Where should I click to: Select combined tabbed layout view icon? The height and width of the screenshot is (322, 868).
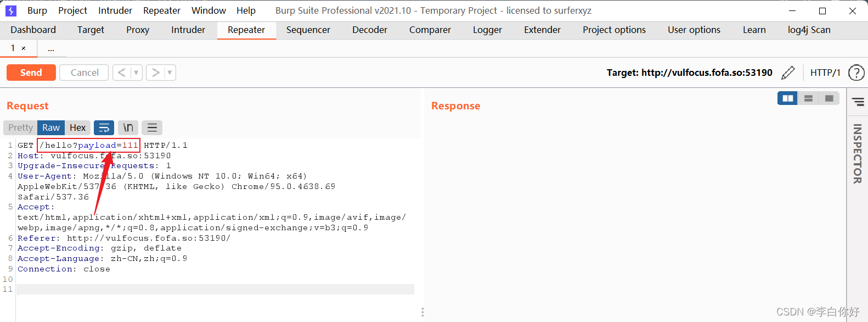[829, 98]
